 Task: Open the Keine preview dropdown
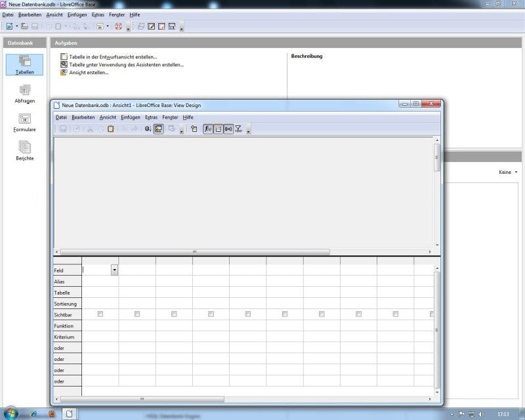pyautogui.click(x=508, y=172)
